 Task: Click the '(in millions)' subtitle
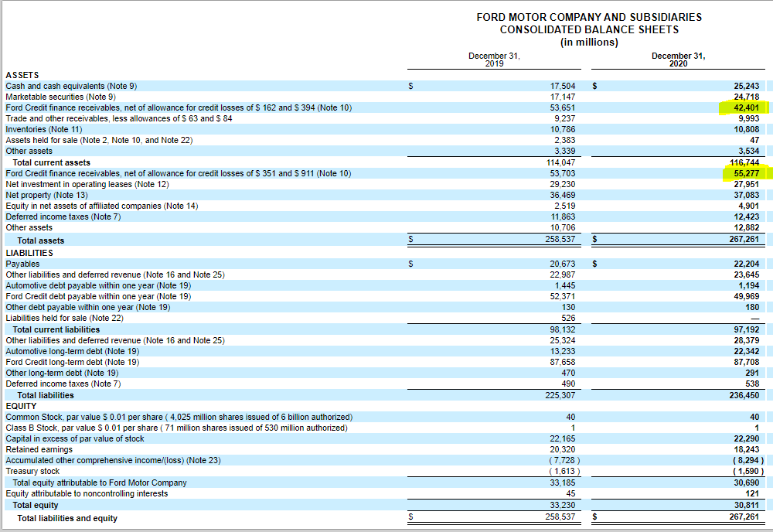pyautogui.click(x=589, y=43)
